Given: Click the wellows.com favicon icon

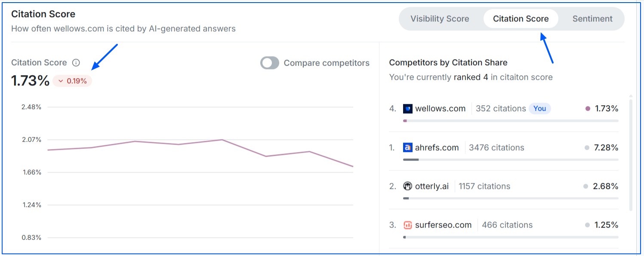Looking at the screenshot, I should [407, 109].
